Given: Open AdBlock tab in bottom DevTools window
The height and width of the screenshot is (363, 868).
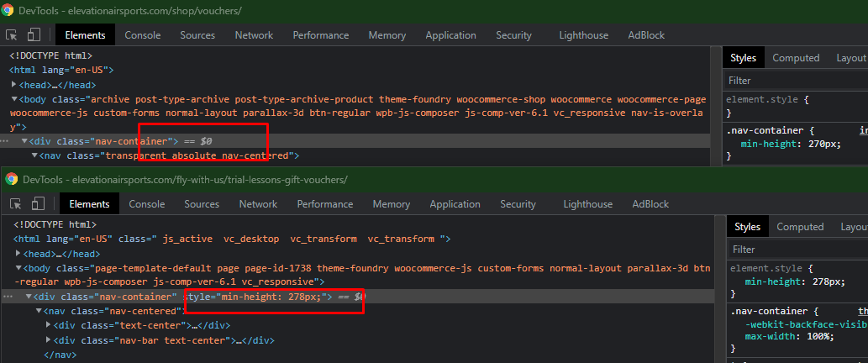Looking at the screenshot, I should coord(651,203).
